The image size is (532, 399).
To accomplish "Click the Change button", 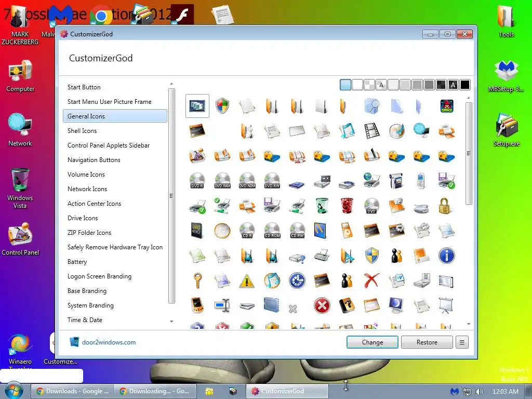I will point(372,342).
